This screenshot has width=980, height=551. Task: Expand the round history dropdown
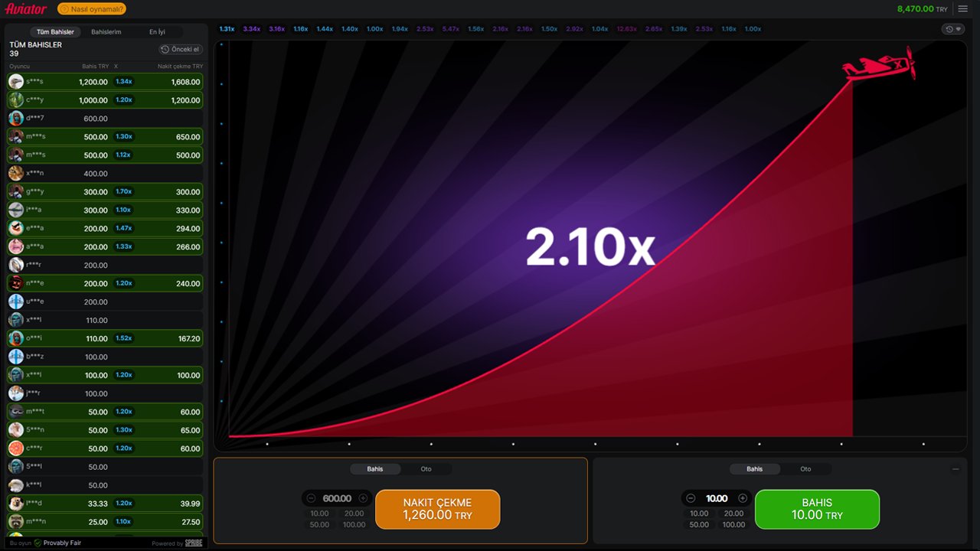[953, 29]
